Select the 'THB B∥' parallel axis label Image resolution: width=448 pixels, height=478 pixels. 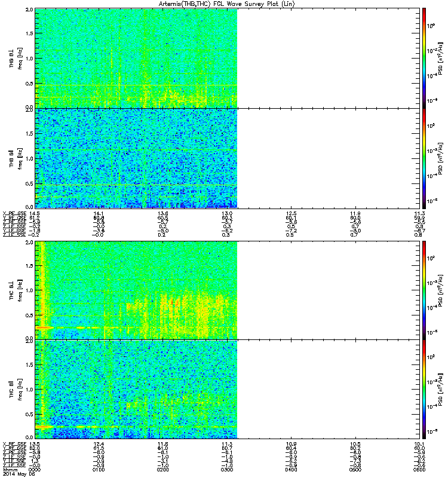[11, 158]
